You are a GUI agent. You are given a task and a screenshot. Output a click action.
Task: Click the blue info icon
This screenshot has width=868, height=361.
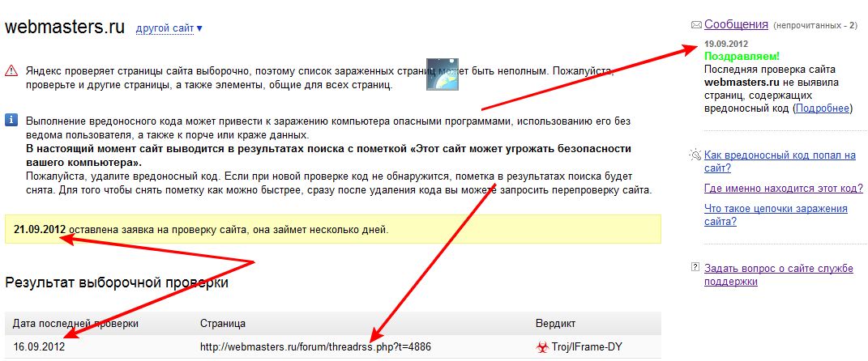point(11,121)
